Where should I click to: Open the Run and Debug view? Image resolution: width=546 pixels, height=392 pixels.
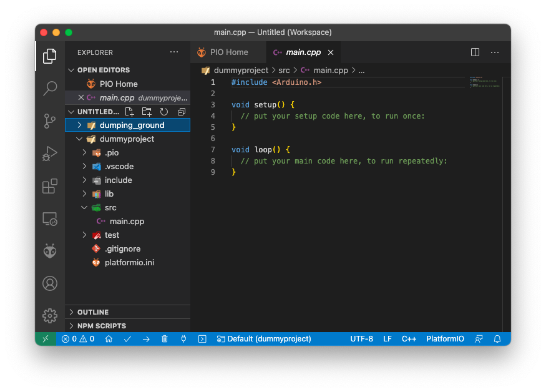[50, 154]
